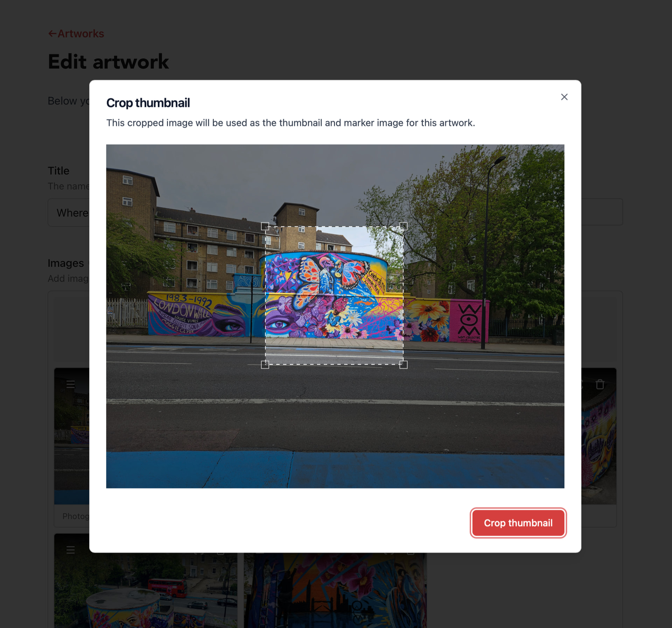
Task: Focus the Title input field
Action: pyautogui.click(x=335, y=212)
